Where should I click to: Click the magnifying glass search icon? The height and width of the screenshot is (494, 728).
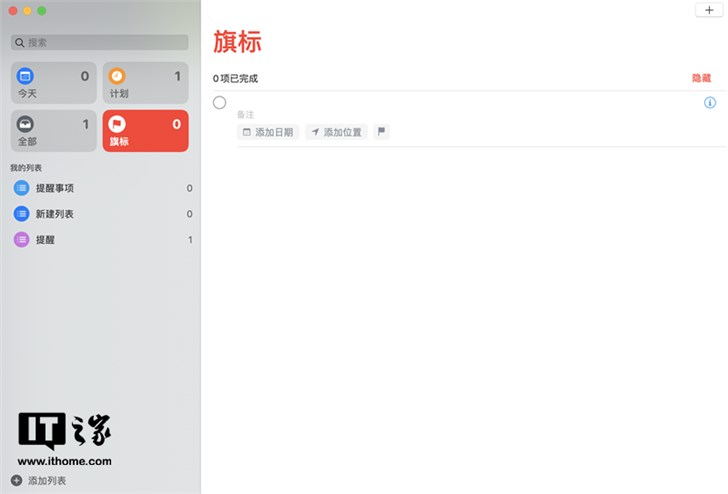20,43
